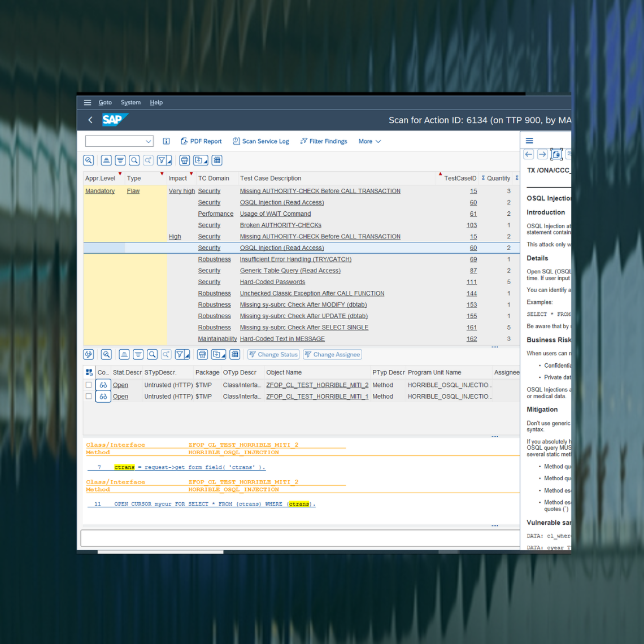The image size is (644, 644).
Task: Click Details magnifier icon in upper toolbar
Action: pos(89,160)
